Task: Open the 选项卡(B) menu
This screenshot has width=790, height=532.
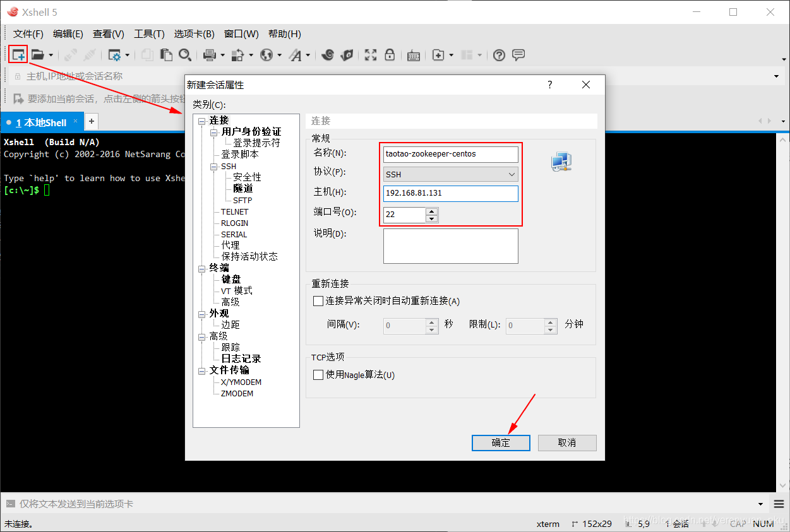Action: coord(195,34)
